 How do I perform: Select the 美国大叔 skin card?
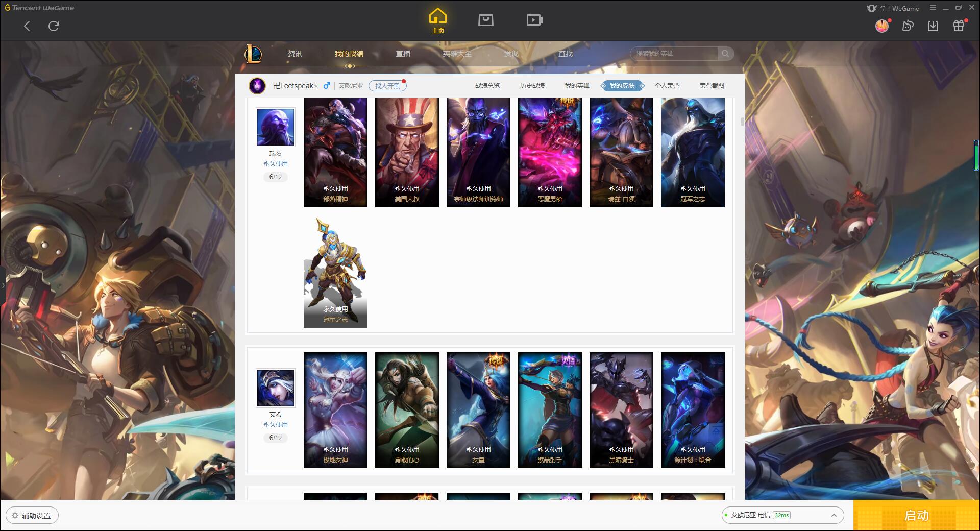coord(407,153)
